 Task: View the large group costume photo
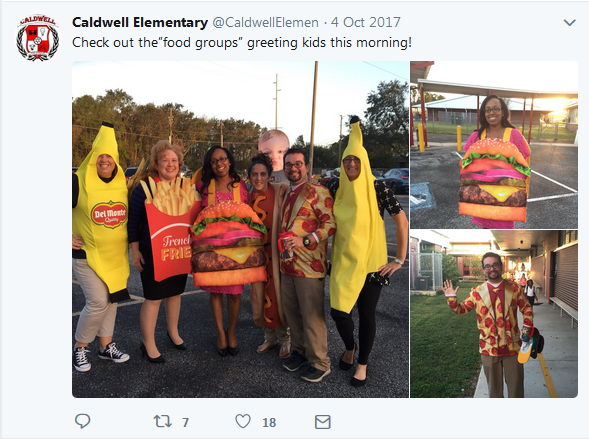[240, 229]
